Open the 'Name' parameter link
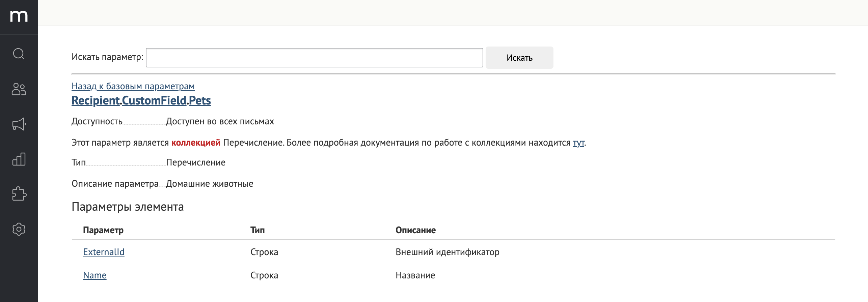Image resolution: width=868 pixels, height=302 pixels. click(x=94, y=275)
